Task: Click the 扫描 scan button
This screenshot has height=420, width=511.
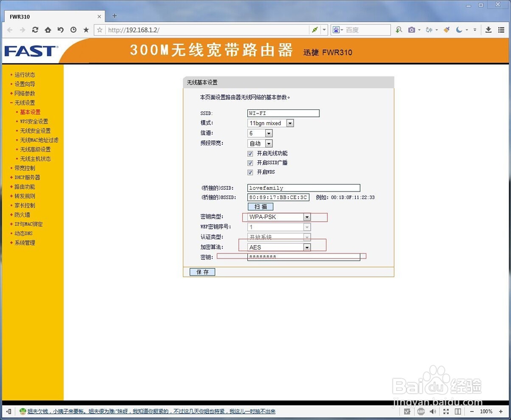Action: (261, 206)
